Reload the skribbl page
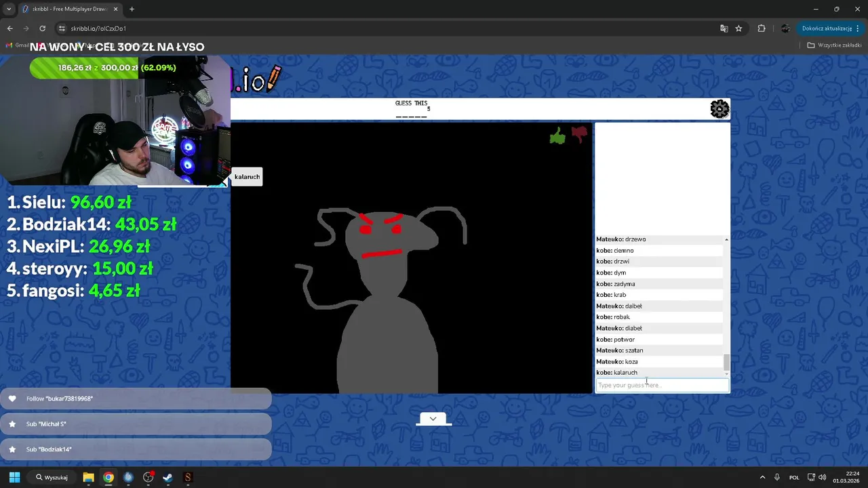The height and width of the screenshot is (488, 868). [x=42, y=28]
